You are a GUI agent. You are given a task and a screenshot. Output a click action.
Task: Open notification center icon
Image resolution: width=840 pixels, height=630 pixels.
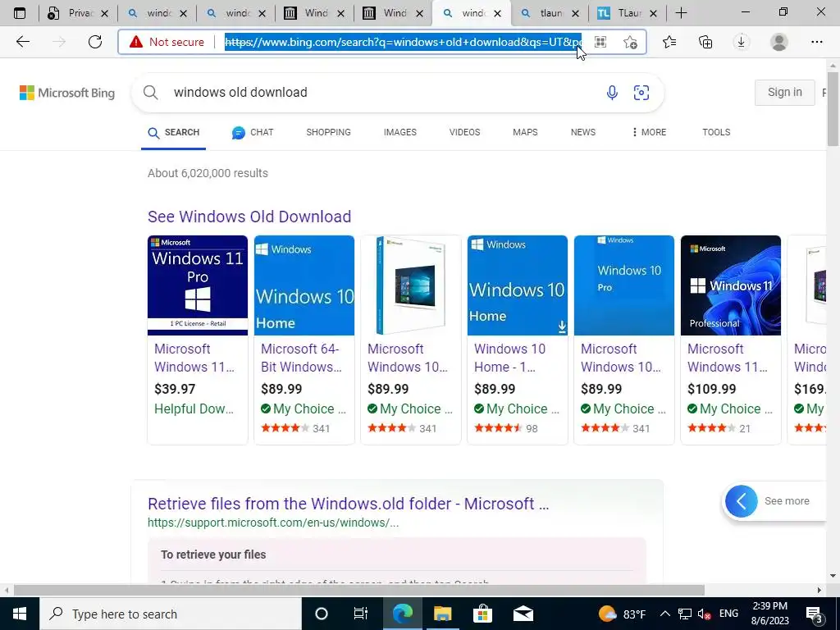tap(815, 614)
